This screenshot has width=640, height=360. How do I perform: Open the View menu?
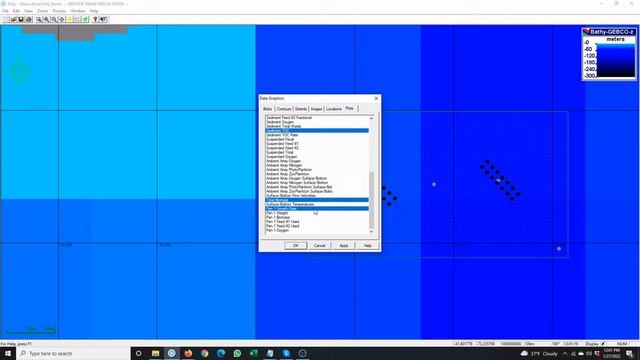29,11
